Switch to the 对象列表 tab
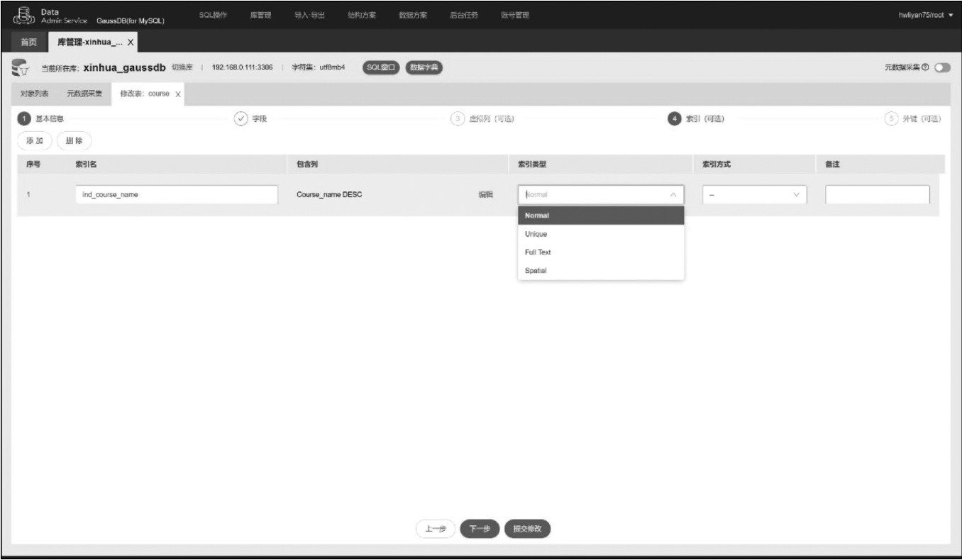The height and width of the screenshot is (560, 962). pos(35,94)
